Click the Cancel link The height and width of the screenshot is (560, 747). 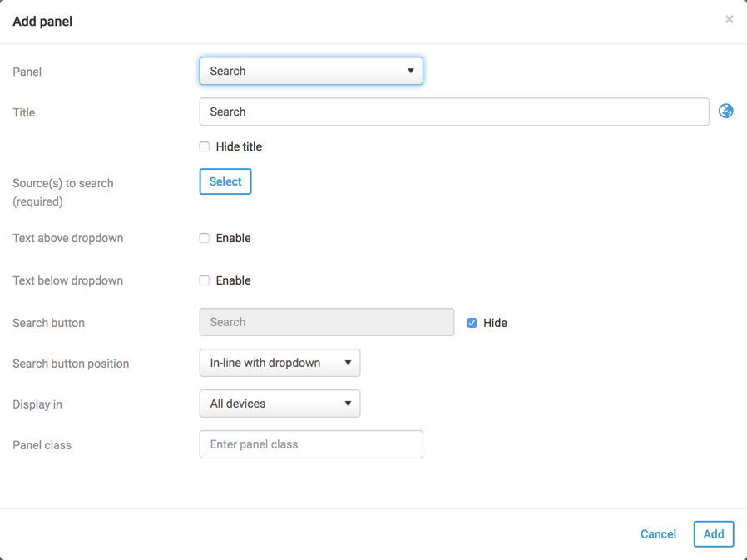tap(658, 534)
